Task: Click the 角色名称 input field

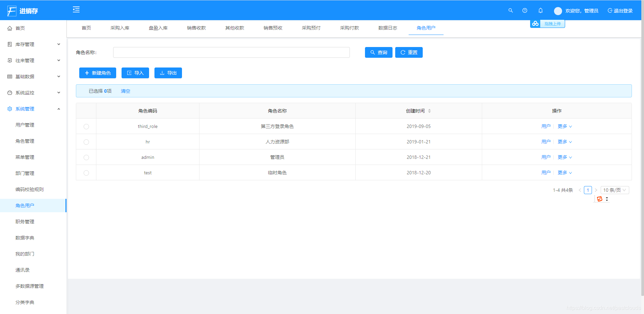Action: click(x=231, y=52)
